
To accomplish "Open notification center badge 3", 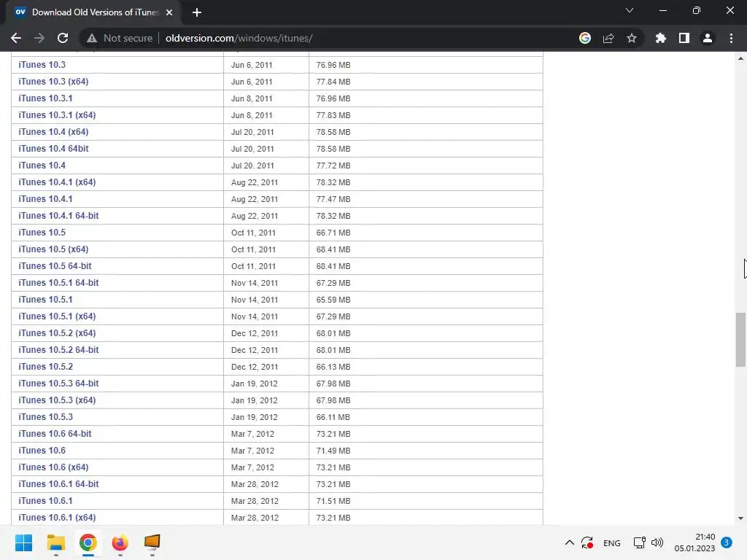I will click(727, 542).
